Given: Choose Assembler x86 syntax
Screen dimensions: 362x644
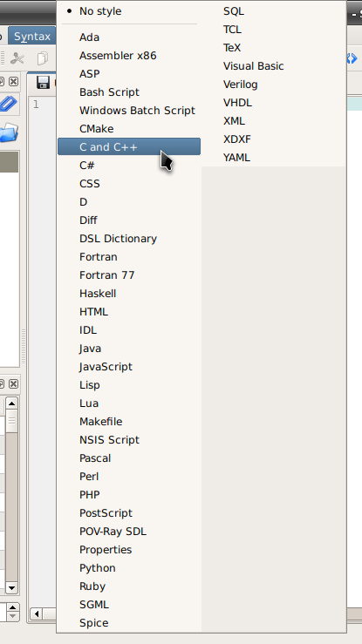Looking at the screenshot, I should click(x=129, y=56).
